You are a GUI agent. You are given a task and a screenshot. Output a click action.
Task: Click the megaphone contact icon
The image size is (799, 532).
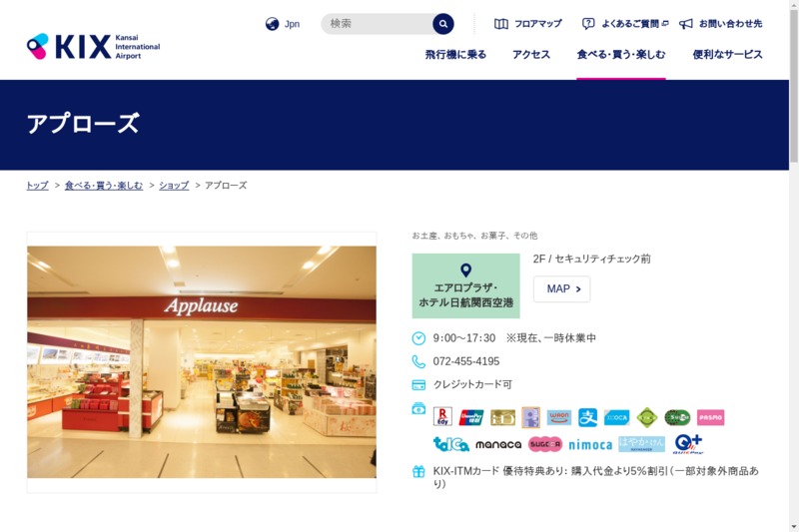click(x=686, y=24)
